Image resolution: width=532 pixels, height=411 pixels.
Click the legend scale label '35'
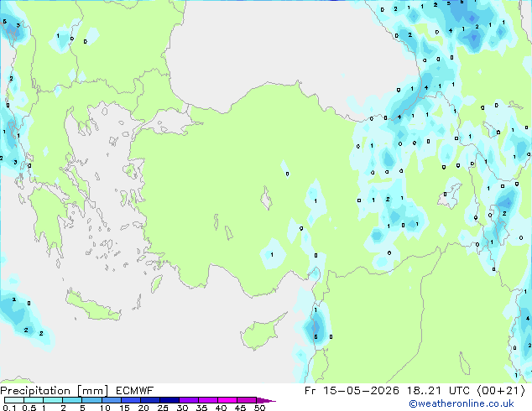201,408
